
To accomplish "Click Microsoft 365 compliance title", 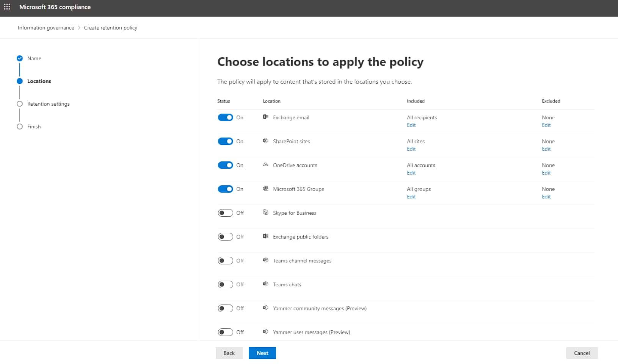I will point(55,7).
